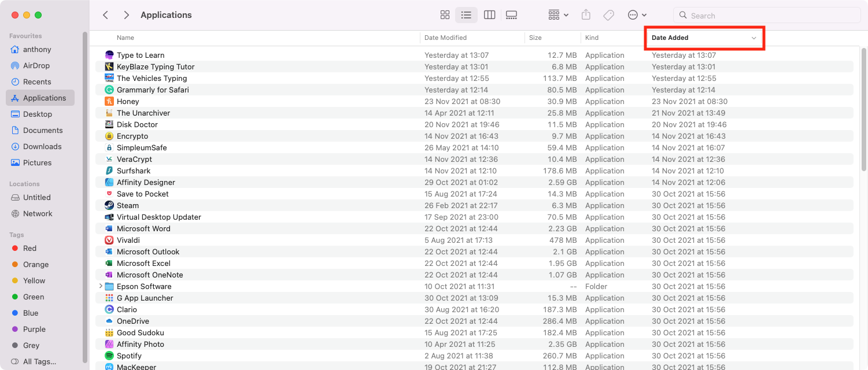Toggle Date Added sort order
This screenshot has height=370, width=868.
[x=704, y=38]
